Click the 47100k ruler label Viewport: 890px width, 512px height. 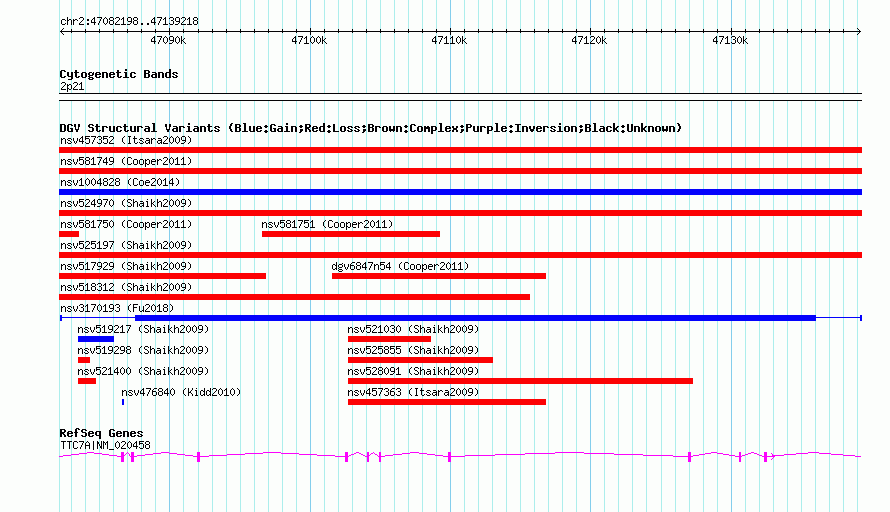pos(309,40)
